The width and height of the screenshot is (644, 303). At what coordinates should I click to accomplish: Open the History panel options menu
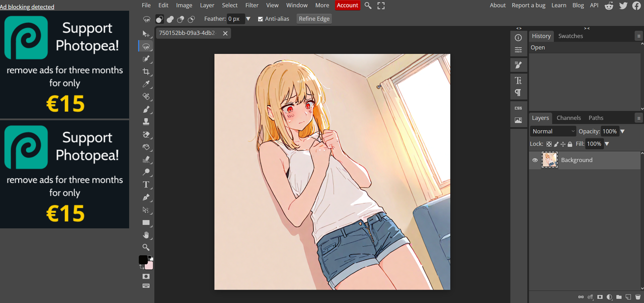[639, 36]
